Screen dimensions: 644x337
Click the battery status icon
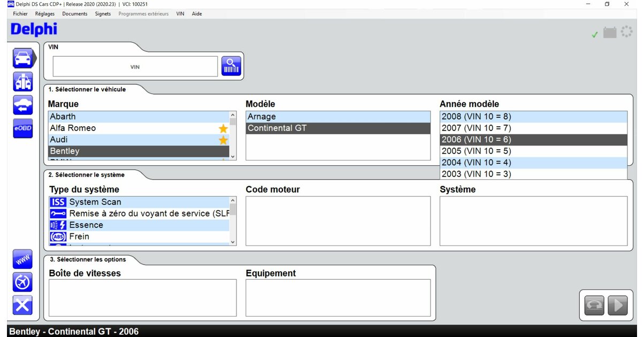point(610,33)
